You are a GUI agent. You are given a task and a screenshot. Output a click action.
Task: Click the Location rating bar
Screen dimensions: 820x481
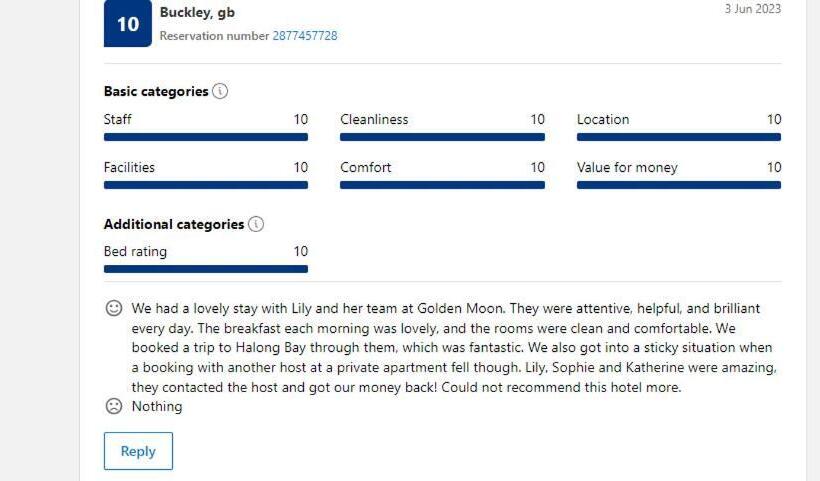point(679,137)
